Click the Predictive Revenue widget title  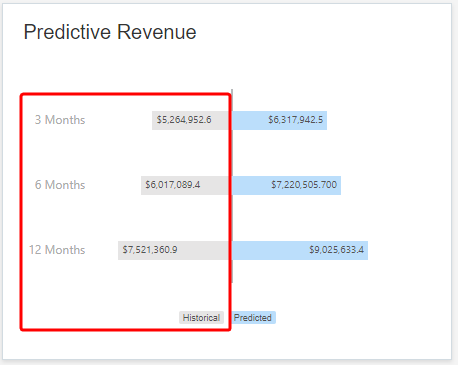[x=110, y=32]
